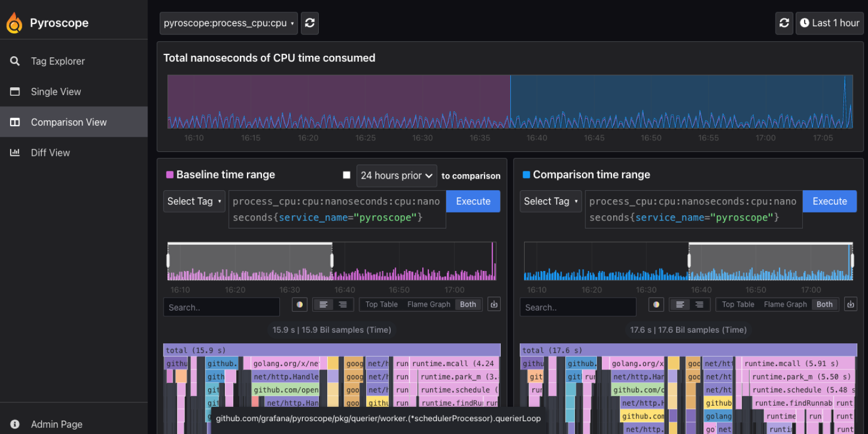This screenshot has height=434, width=868.
Task: Open the Last 1 hour time range picker
Action: click(x=829, y=23)
